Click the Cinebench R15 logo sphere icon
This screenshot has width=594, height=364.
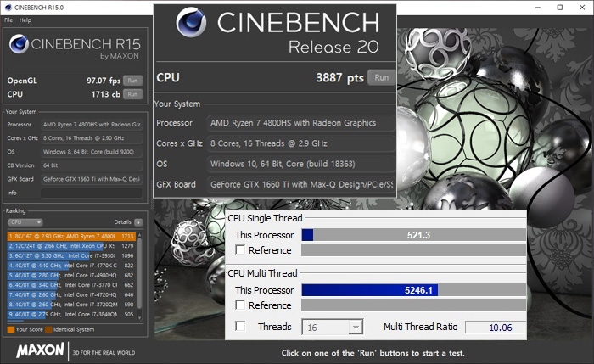click(19, 44)
